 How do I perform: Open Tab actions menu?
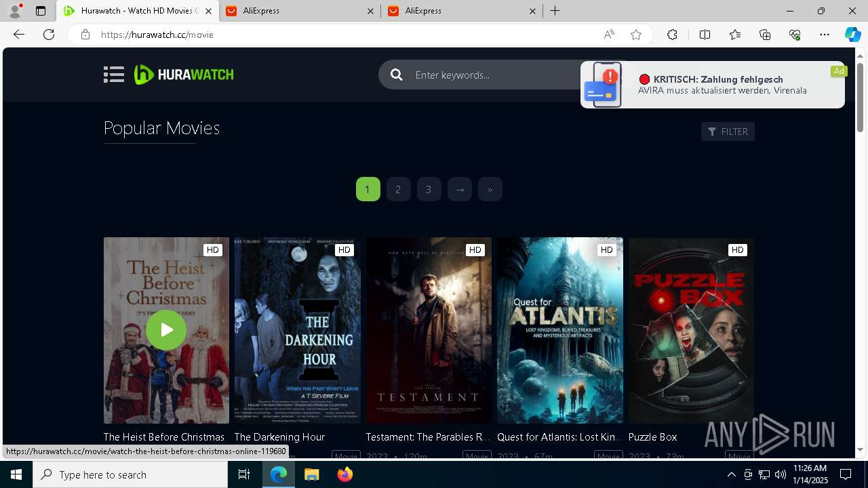pos(41,11)
